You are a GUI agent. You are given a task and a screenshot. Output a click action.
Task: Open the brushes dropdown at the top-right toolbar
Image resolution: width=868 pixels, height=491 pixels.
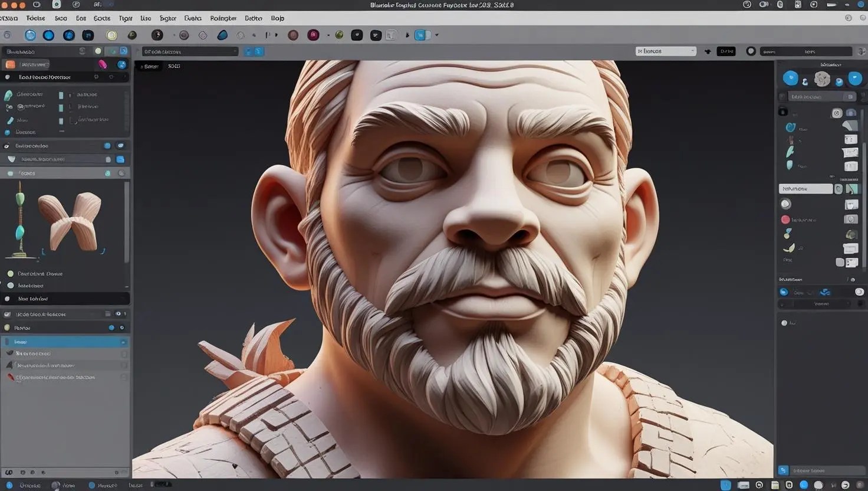tap(665, 51)
